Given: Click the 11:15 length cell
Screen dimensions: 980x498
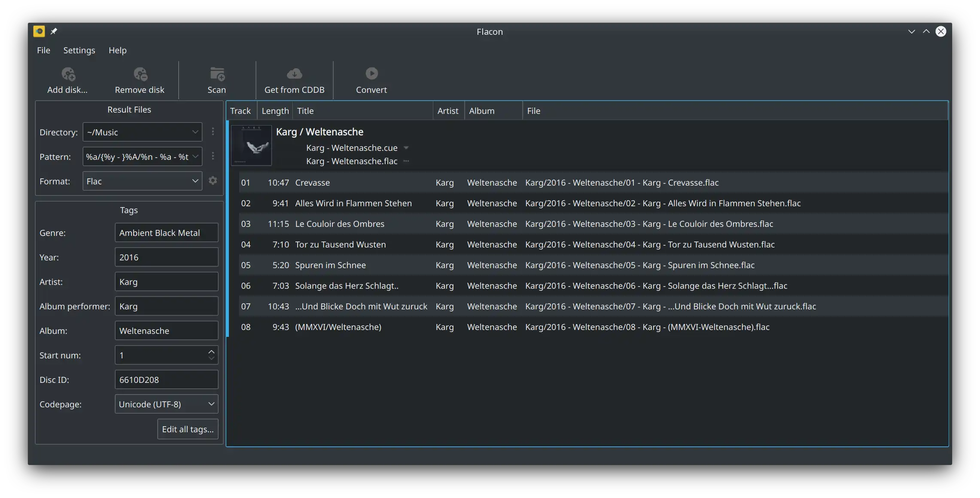Looking at the screenshot, I should 278,224.
